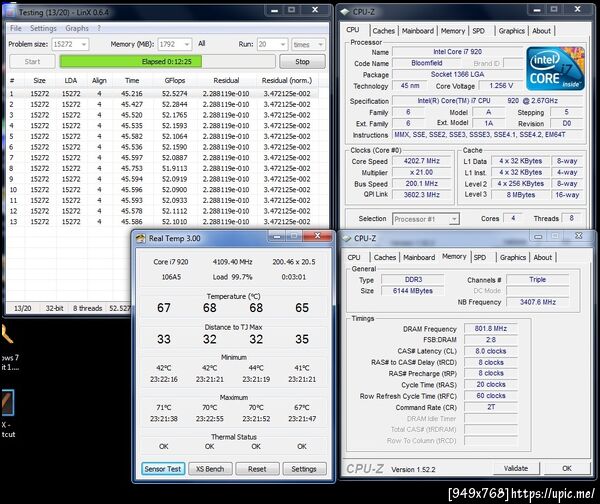Open Problem size dropdown in LinX
This screenshot has height=504, width=600.
[x=70, y=44]
